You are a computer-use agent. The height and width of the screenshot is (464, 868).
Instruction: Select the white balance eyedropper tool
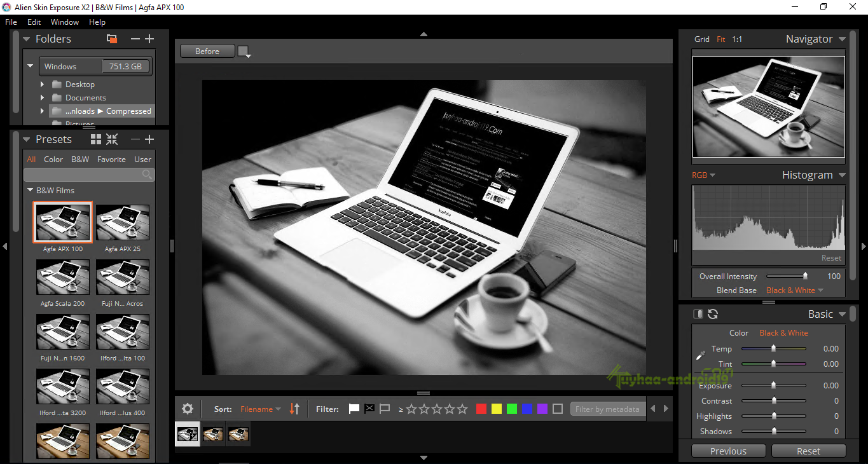click(700, 356)
